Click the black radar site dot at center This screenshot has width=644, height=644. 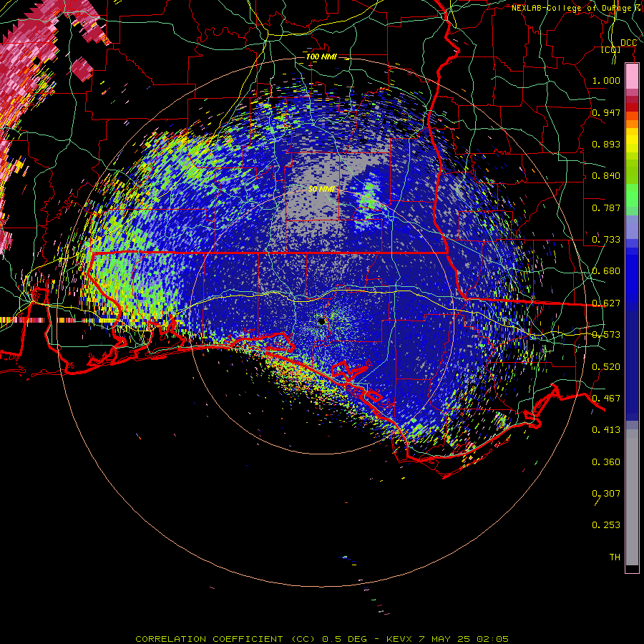(321, 321)
